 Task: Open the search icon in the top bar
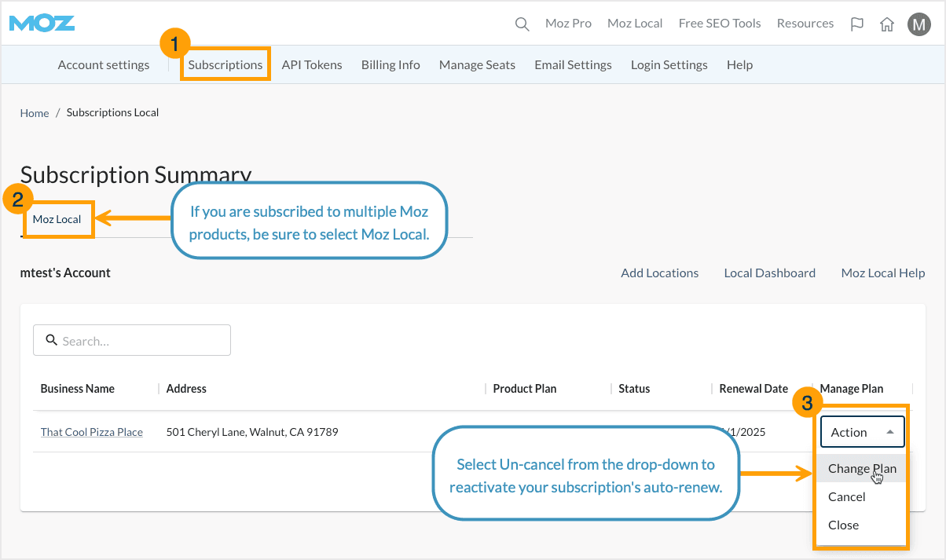522,24
